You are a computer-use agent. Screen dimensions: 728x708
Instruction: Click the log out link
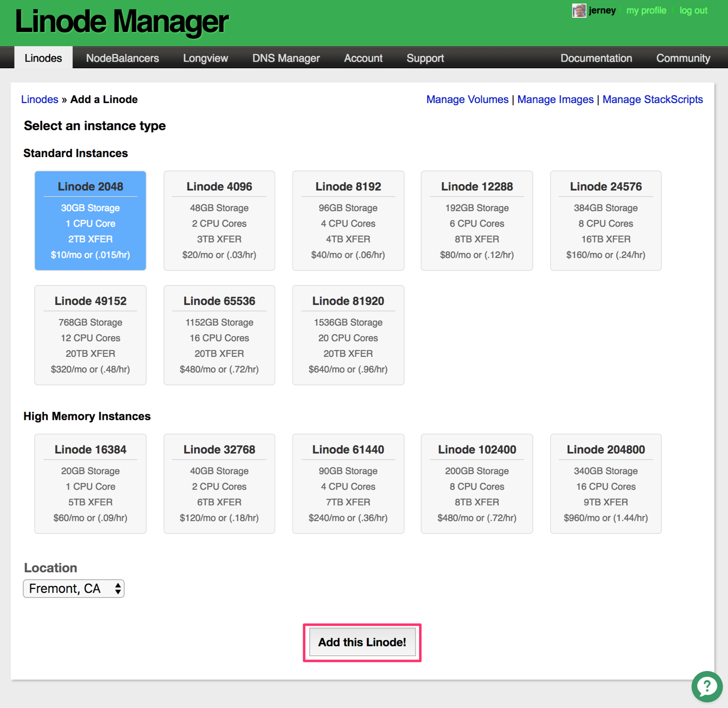(x=693, y=11)
